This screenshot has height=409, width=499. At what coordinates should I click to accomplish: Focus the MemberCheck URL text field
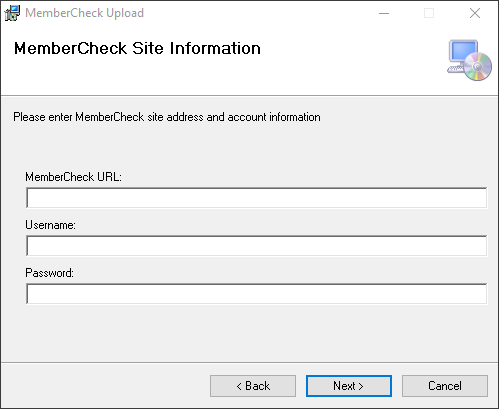256,198
